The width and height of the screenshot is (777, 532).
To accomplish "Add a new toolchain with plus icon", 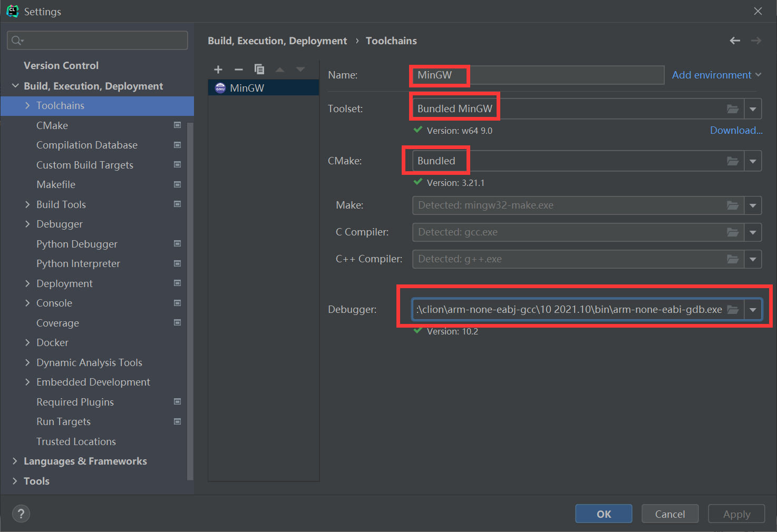I will coord(218,70).
